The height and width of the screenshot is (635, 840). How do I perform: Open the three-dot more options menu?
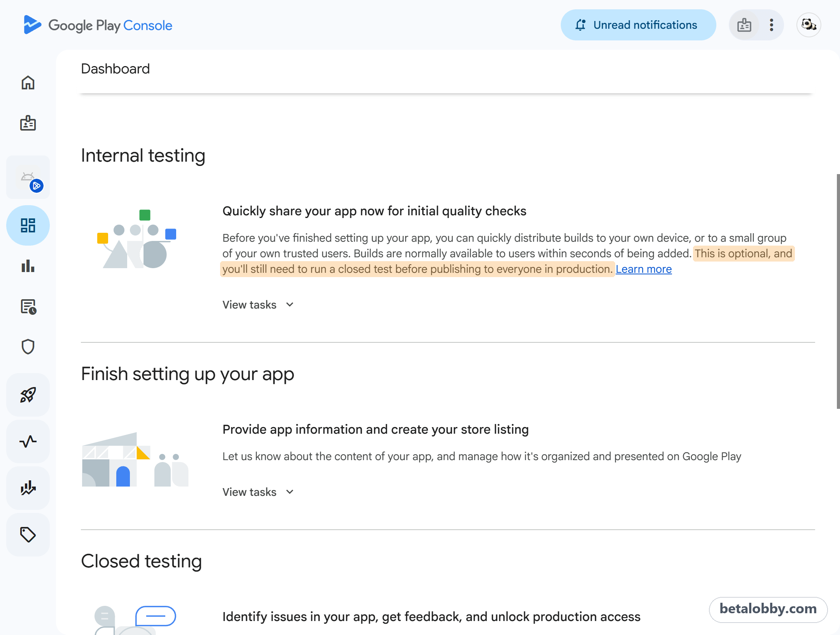(x=772, y=25)
